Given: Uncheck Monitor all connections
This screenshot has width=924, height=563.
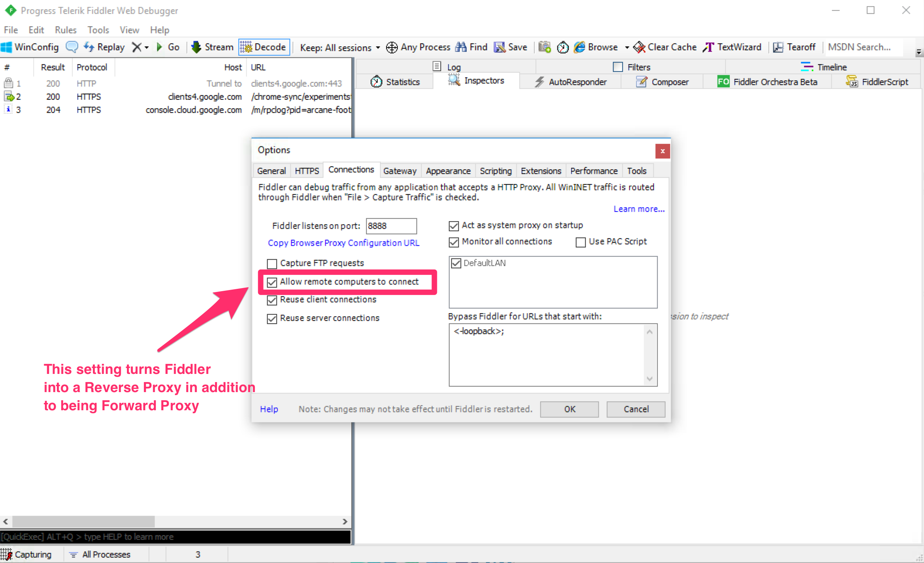Looking at the screenshot, I should [453, 242].
